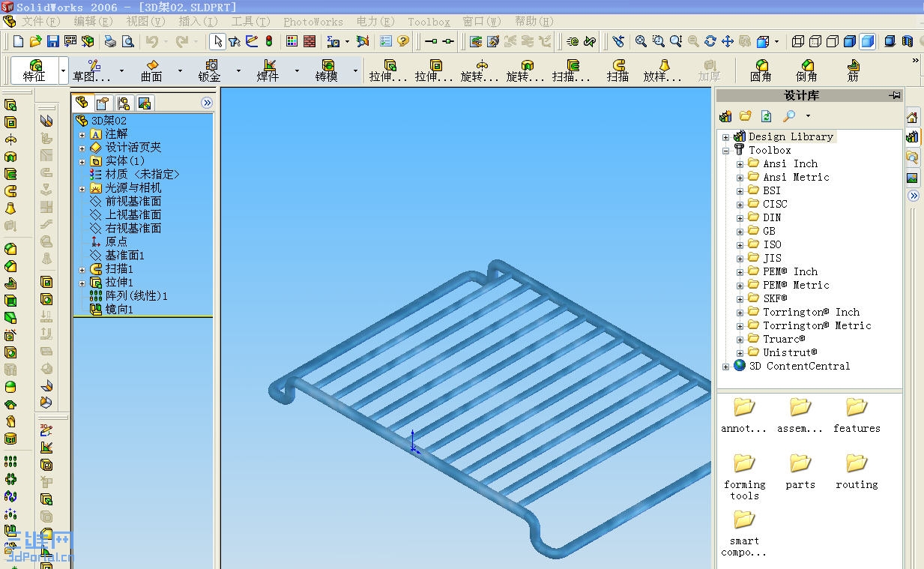The height and width of the screenshot is (569, 924).
Task: Open the dropdown arrow next to 钣金
Action: pos(238,70)
